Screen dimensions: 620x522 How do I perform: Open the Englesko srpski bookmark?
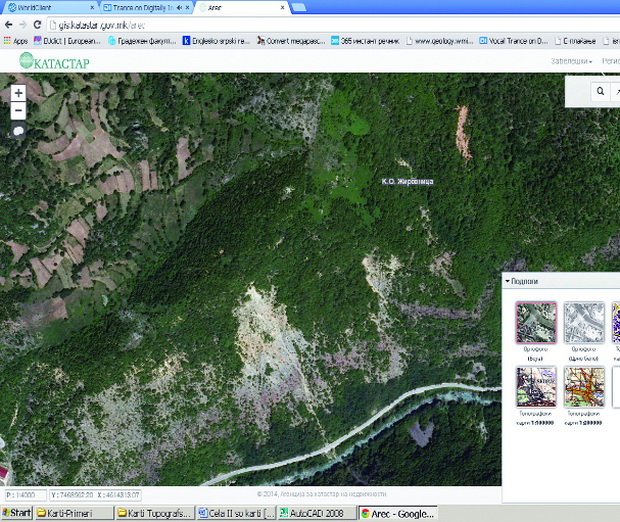(x=216, y=41)
